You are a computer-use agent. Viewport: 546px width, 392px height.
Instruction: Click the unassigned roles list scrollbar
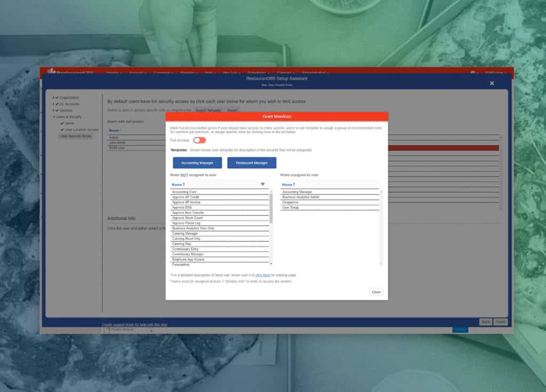(271, 209)
